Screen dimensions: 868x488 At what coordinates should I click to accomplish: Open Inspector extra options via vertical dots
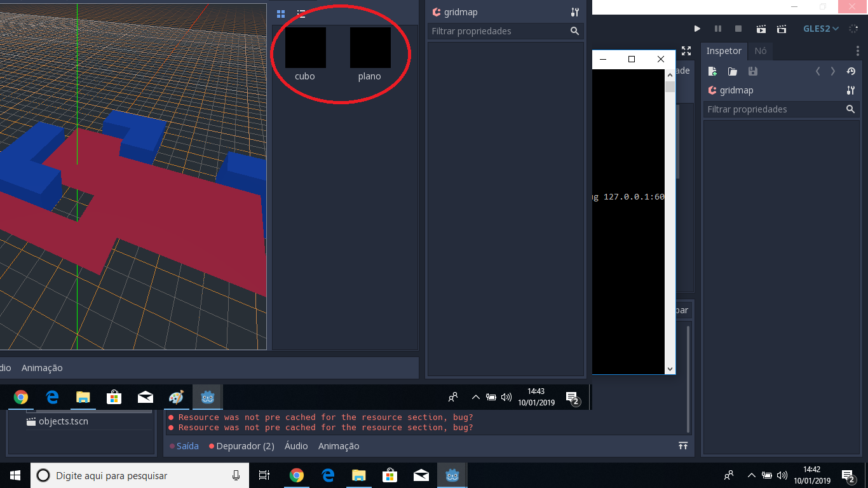(857, 50)
